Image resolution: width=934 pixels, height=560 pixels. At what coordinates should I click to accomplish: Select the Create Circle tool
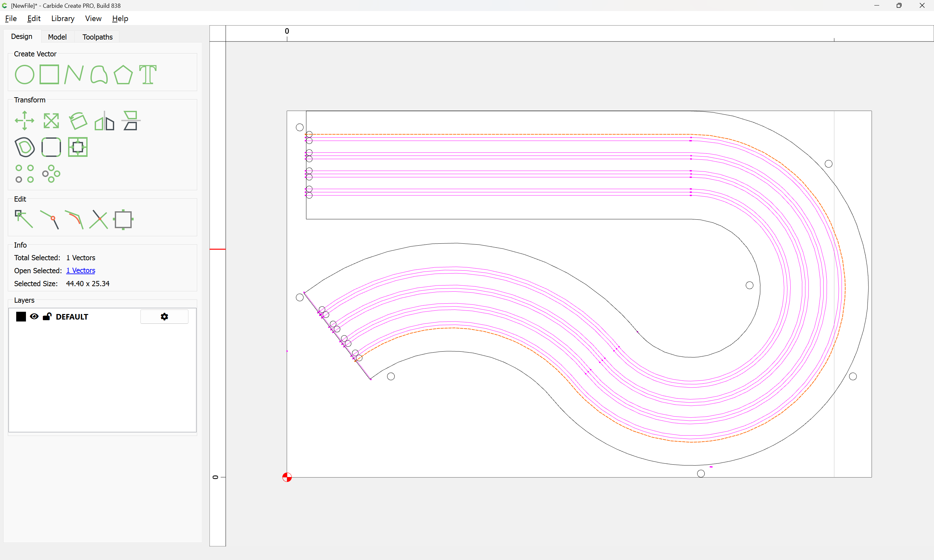[x=24, y=74]
